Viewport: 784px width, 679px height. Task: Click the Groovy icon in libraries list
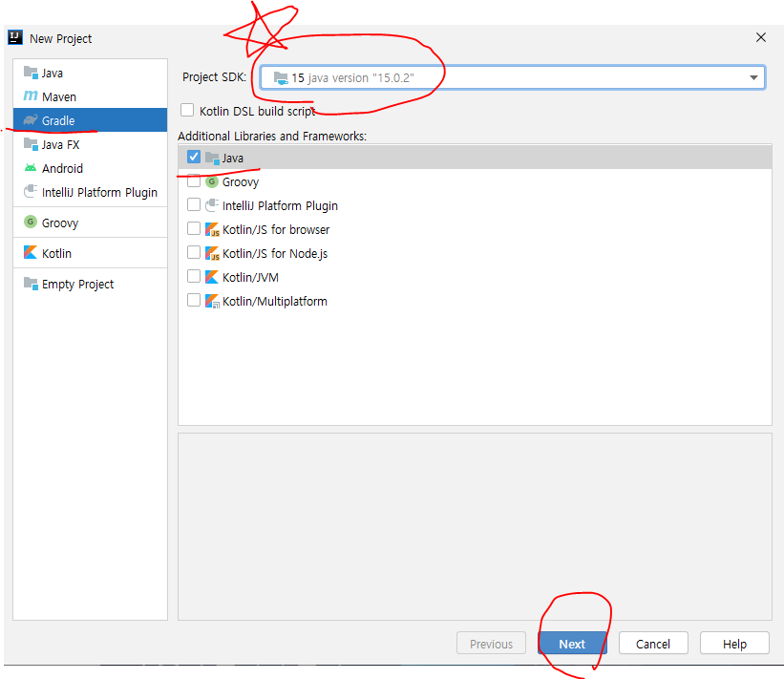212,181
